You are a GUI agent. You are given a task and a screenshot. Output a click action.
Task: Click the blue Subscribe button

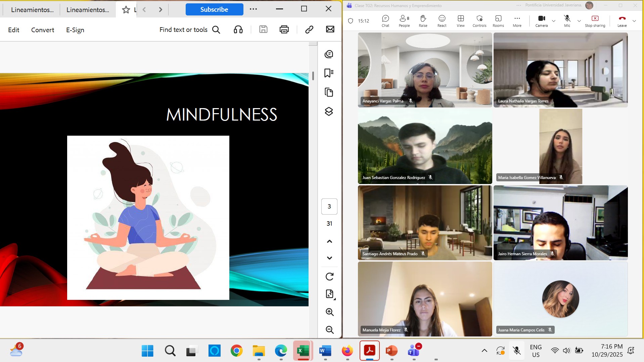pos(214,9)
